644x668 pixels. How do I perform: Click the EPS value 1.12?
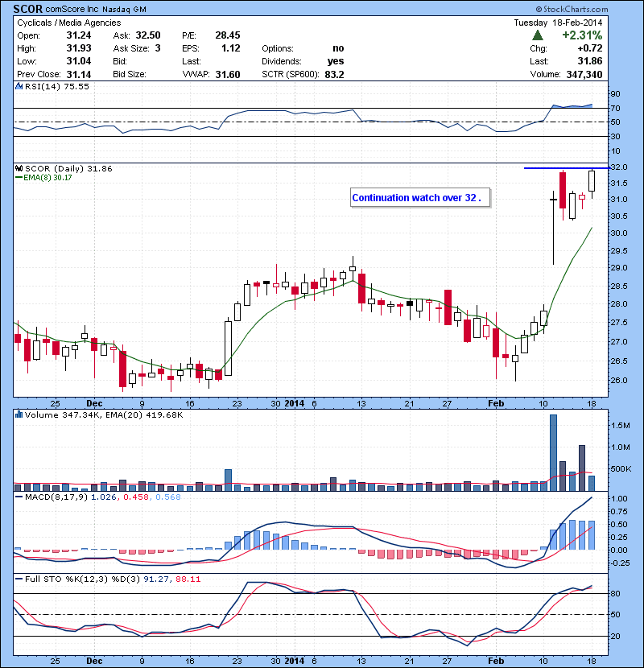click(230, 48)
